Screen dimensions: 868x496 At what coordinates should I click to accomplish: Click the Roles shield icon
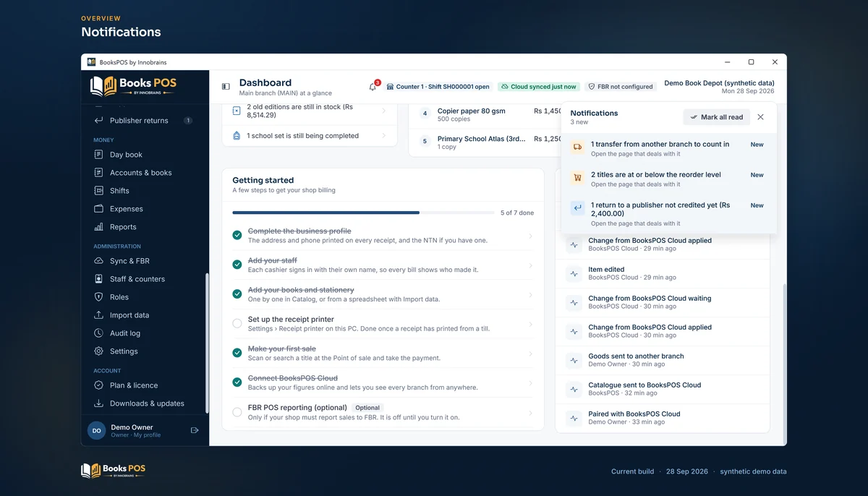pyautogui.click(x=98, y=297)
